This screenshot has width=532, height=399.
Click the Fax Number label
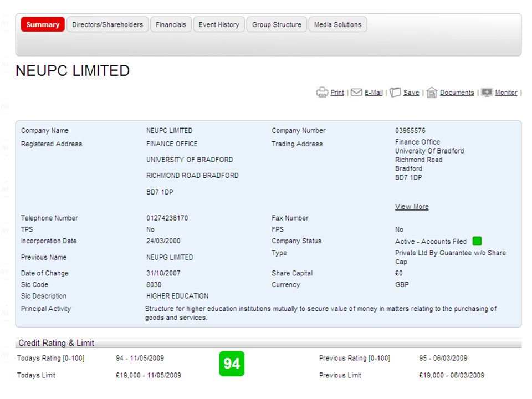click(x=290, y=218)
